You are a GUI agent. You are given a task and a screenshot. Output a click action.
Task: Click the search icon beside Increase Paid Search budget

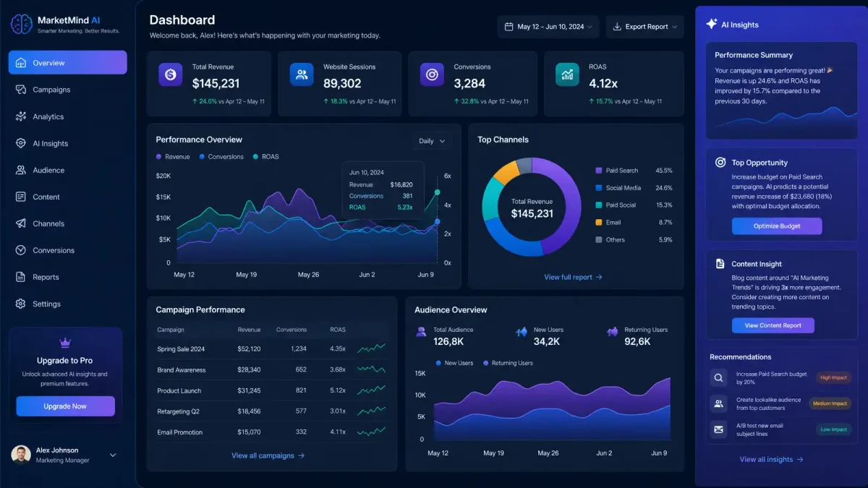coord(718,377)
